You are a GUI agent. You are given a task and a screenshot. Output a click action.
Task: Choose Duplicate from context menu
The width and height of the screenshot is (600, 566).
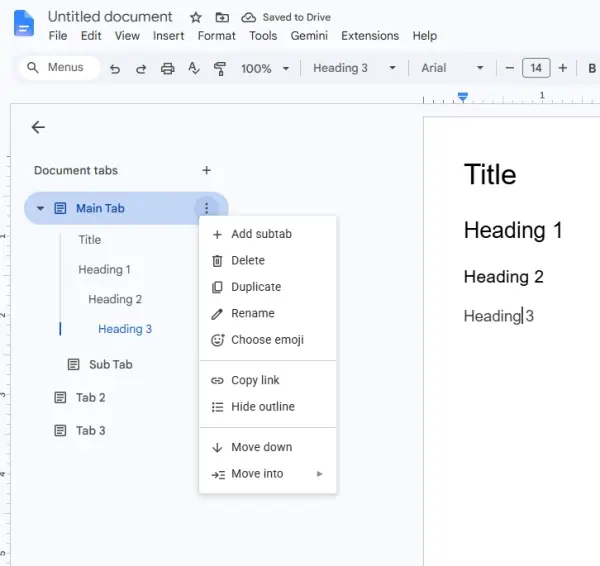tap(267, 287)
